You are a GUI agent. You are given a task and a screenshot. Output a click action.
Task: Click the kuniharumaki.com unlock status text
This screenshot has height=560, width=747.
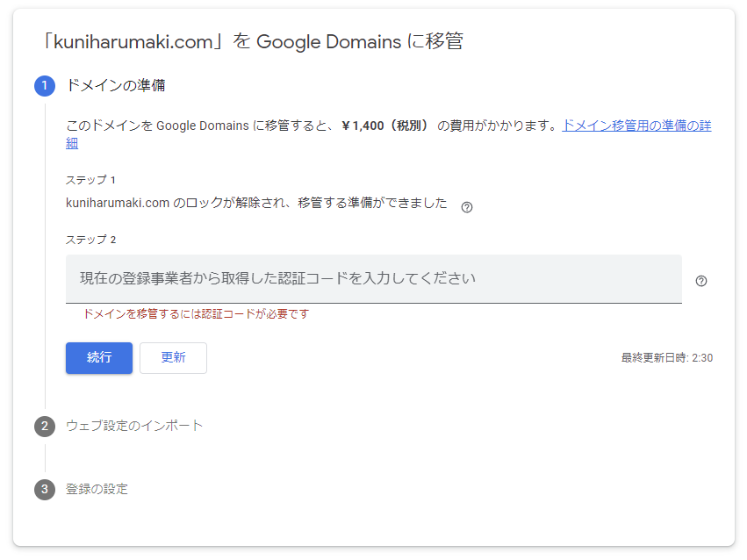[256, 203]
